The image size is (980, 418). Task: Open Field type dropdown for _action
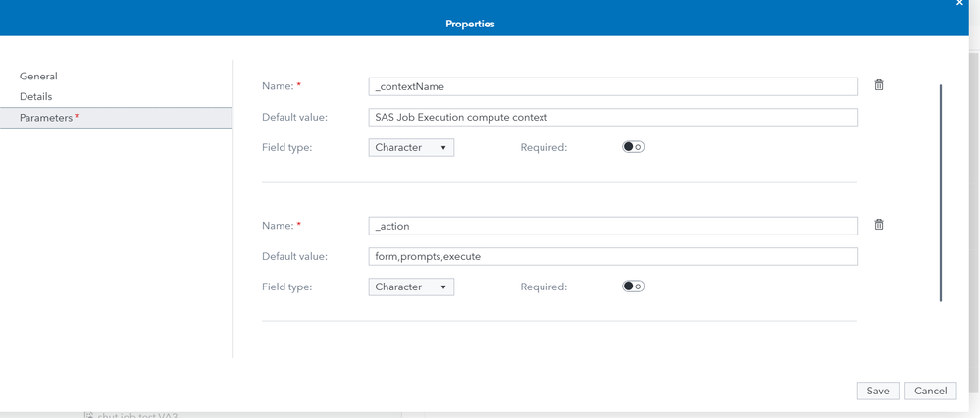[x=411, y=287]
